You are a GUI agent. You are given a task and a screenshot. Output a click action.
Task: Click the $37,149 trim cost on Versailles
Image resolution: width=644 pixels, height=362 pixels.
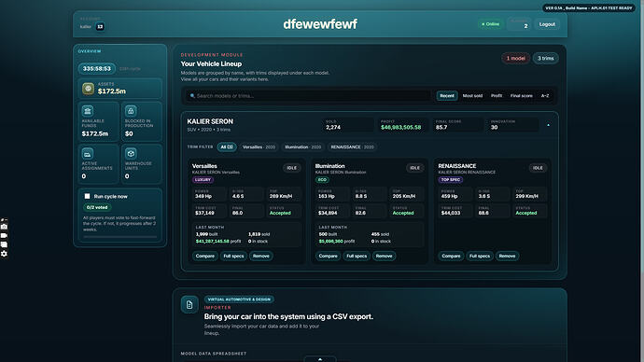(x=204, y=213)
